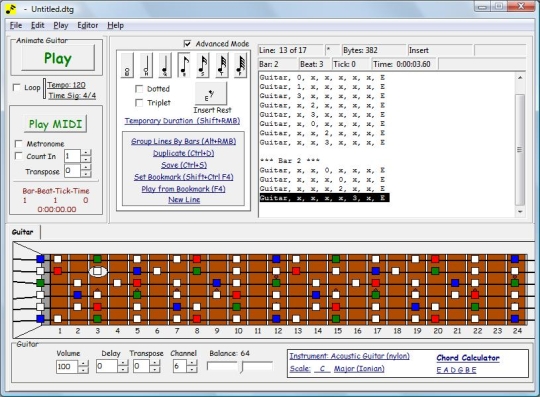The width and height of the screenshot is (540, 397).
Task: Click the New Line link
Action: pos(184,200)
